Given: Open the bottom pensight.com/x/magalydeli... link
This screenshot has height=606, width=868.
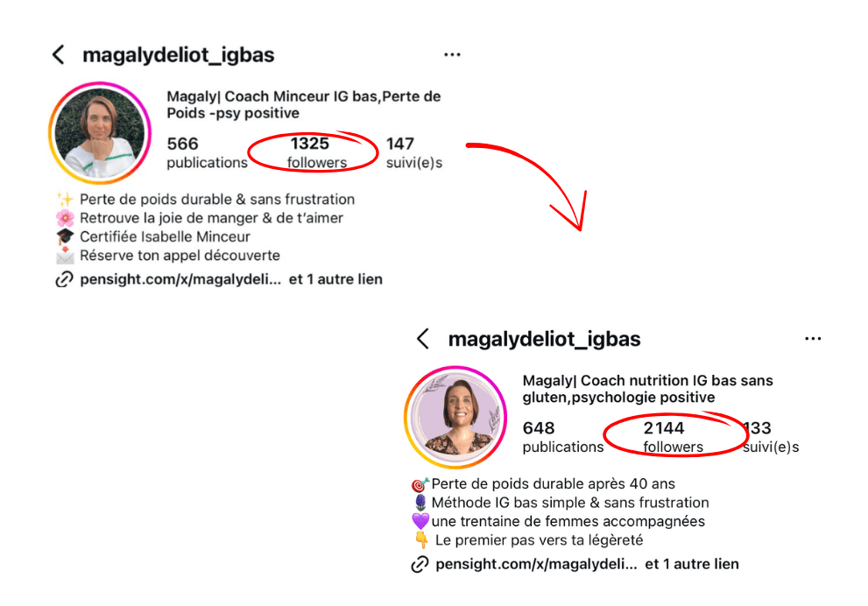Looking at the screenshot, I should (536, 564).
